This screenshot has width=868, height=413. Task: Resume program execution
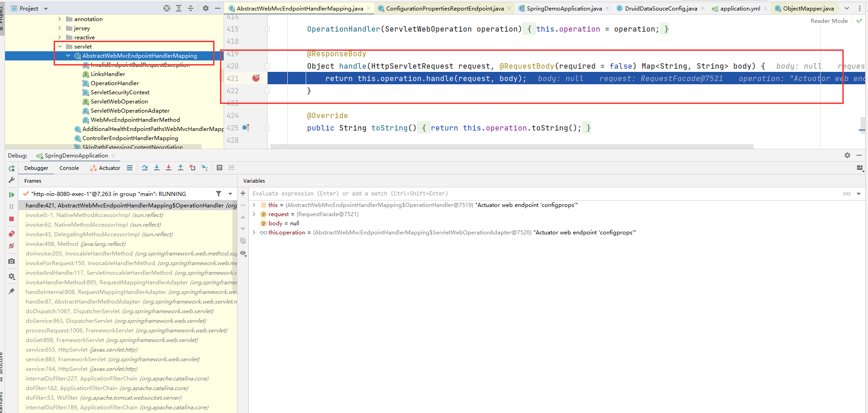click(x=11, y=195)
